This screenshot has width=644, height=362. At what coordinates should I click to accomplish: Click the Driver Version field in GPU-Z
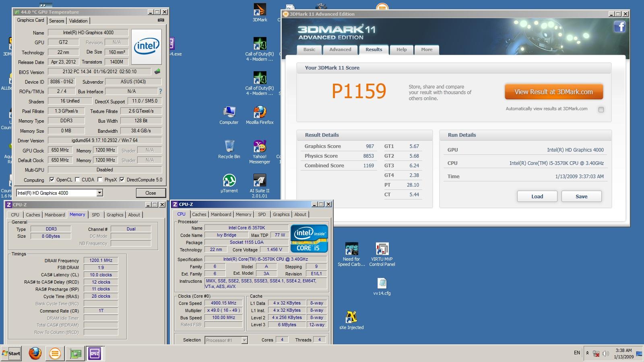coord(105,140)
